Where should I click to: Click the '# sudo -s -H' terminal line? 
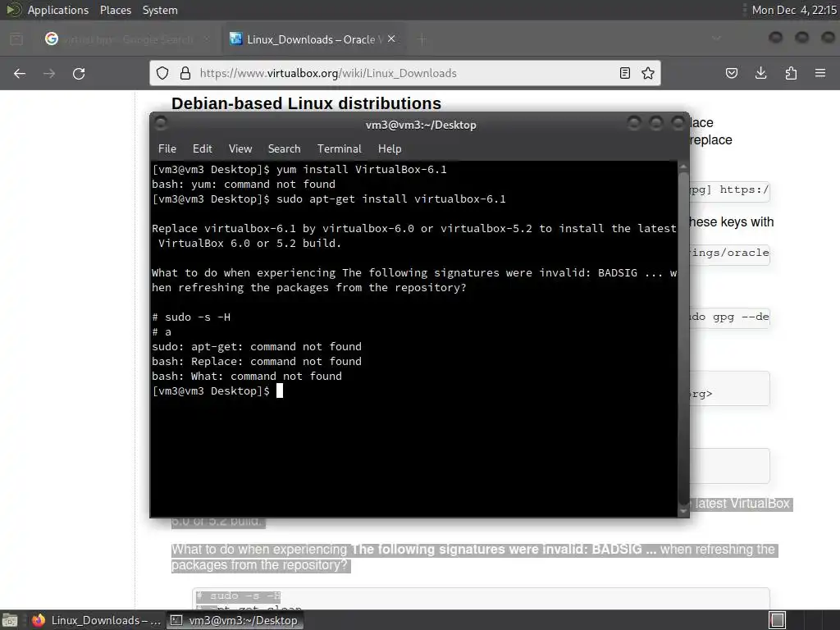191,317
